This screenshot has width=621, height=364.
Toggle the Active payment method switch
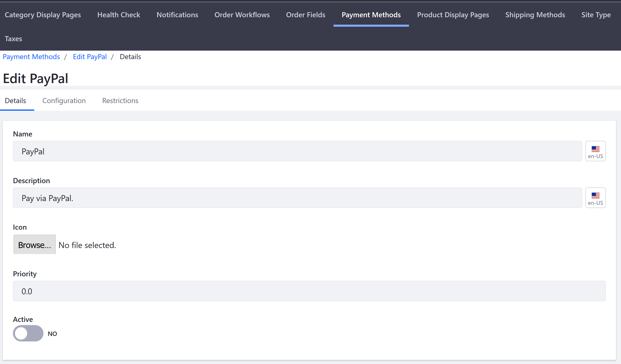pos(28,334)
